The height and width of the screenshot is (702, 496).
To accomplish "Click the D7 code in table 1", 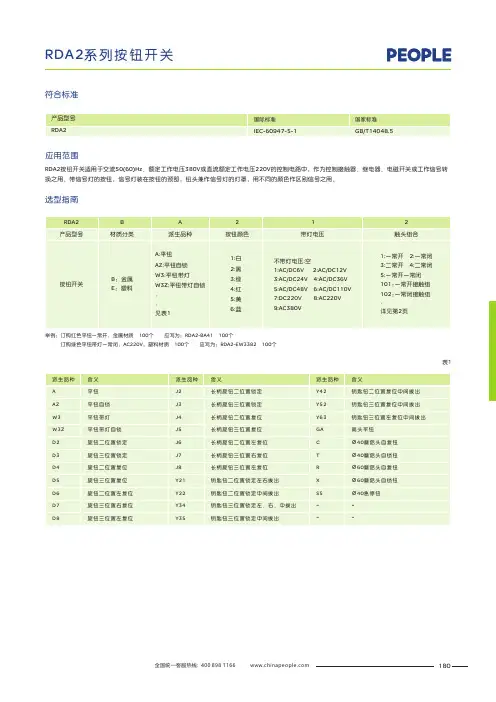I will [x=56, y=505].
